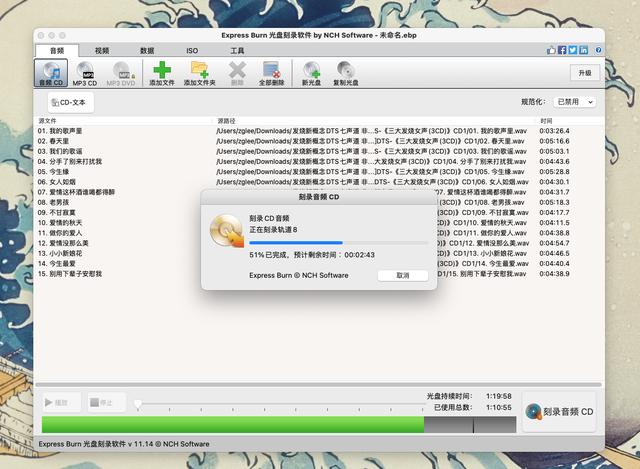Click the 正在刻录轨道 8 status text
This screenshot has height=469, width=640.
(273, 230)
